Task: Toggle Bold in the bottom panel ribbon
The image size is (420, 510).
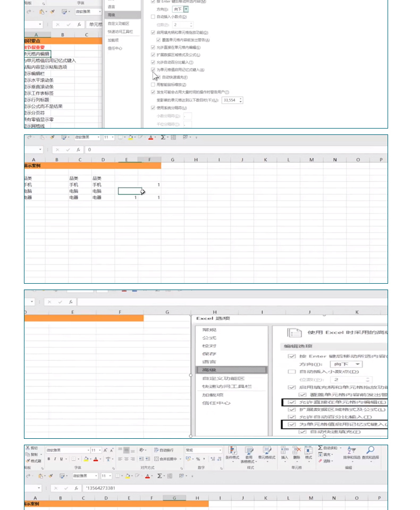Action: coord(49,459)
